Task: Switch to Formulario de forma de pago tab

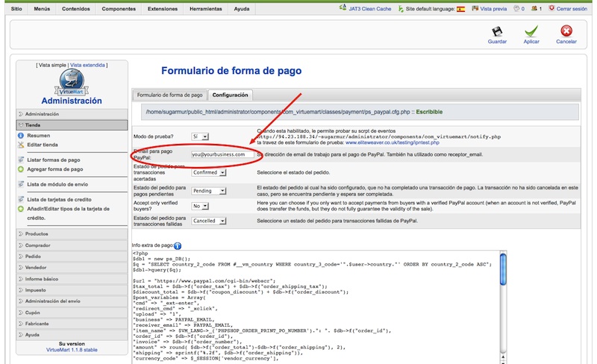Action: click(170, 95)
